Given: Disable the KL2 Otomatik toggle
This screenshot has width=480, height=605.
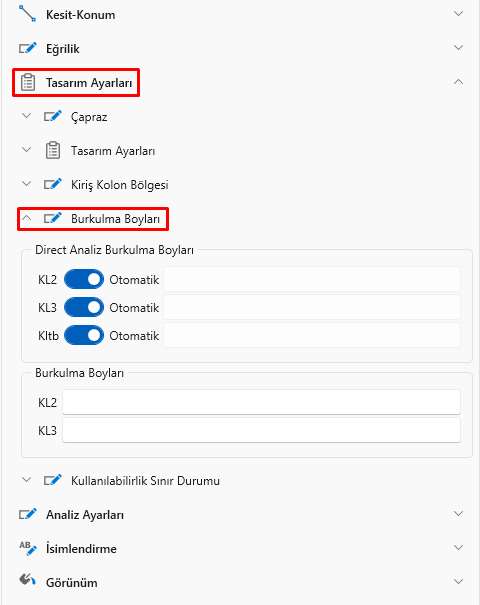Looking at the screenshot, I should 84,279.
